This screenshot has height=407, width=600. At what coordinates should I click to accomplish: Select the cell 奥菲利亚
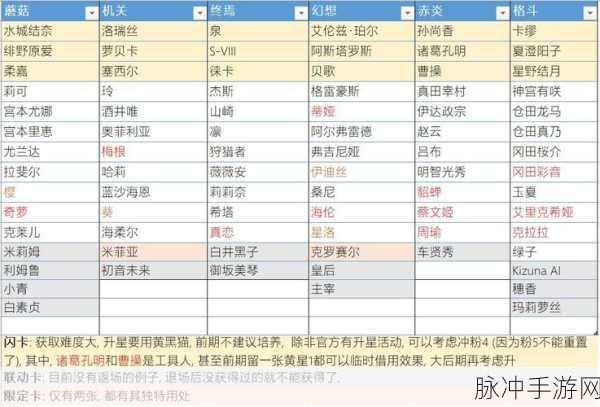click(153, 132)
